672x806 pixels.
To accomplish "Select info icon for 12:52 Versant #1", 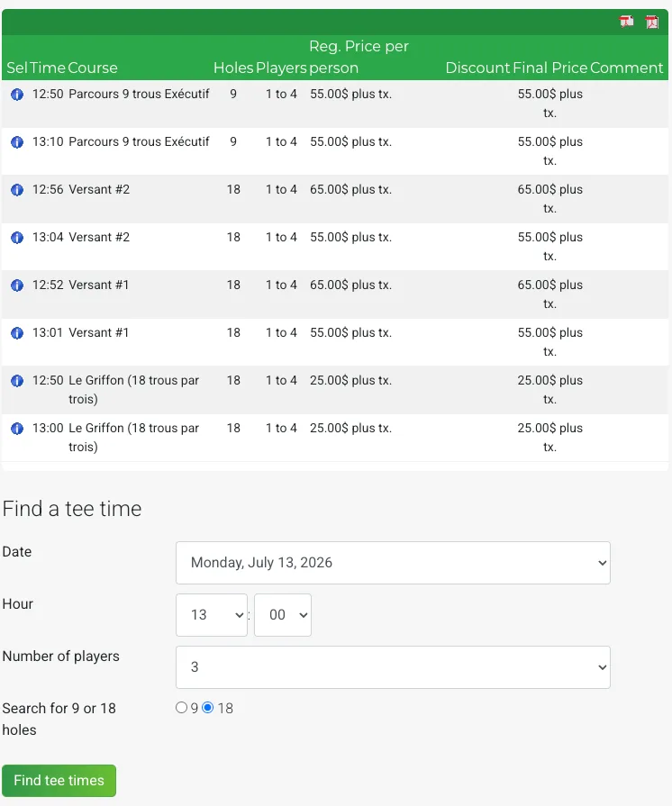I will (17, 285).
